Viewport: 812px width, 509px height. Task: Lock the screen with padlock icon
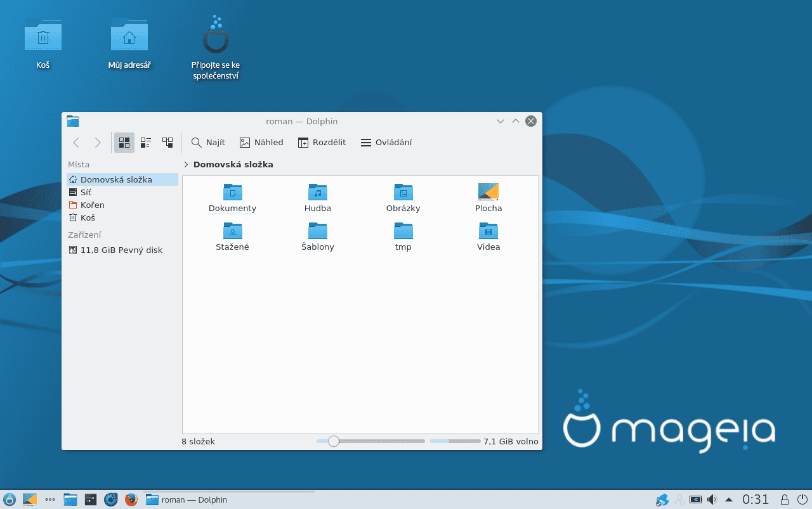[x=785, y=499]
